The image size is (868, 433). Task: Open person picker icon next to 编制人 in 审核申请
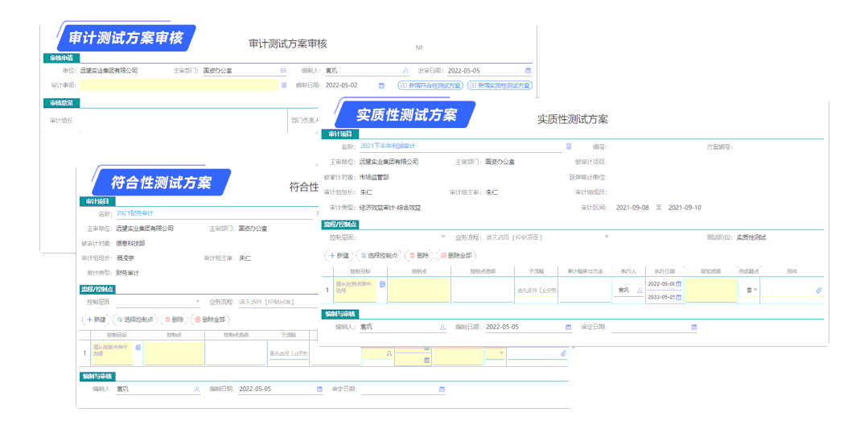(405, 71)
